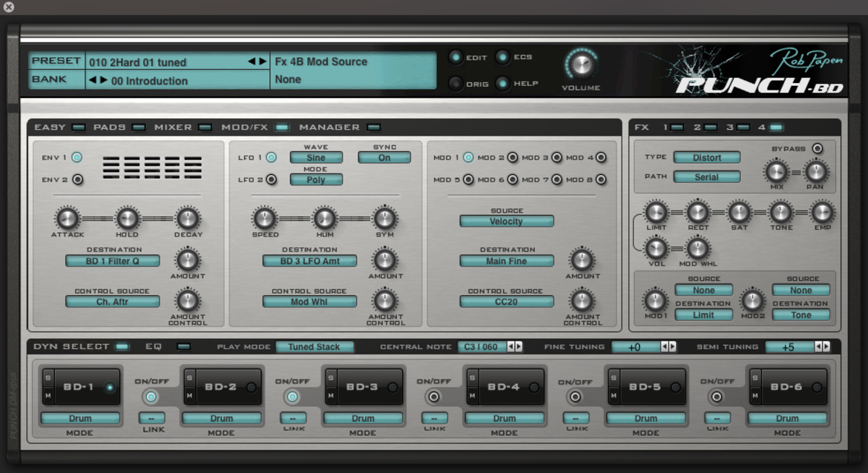868x473 pixels.
Task: Click the ORIG button
Action: tap(456, 84)
